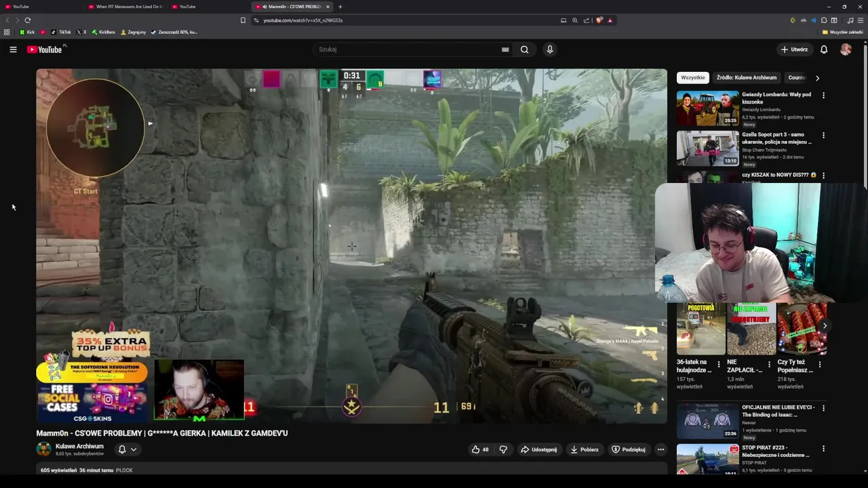Open the Gwiazdy Lombardu video thumbnail
Screen dimensions: 868x488
pyautogui.click(x=707, y=108)
